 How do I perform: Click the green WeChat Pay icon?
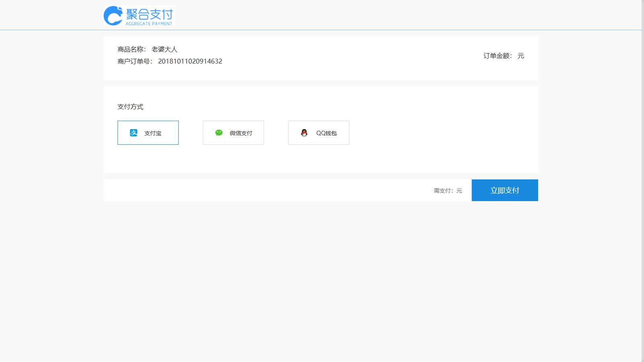(219, 133)
